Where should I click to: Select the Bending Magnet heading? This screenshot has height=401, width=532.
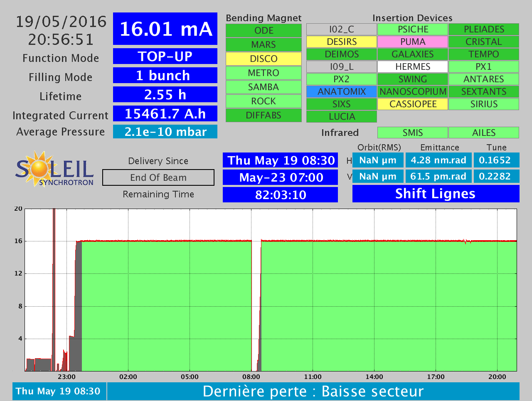click(264, 18)
